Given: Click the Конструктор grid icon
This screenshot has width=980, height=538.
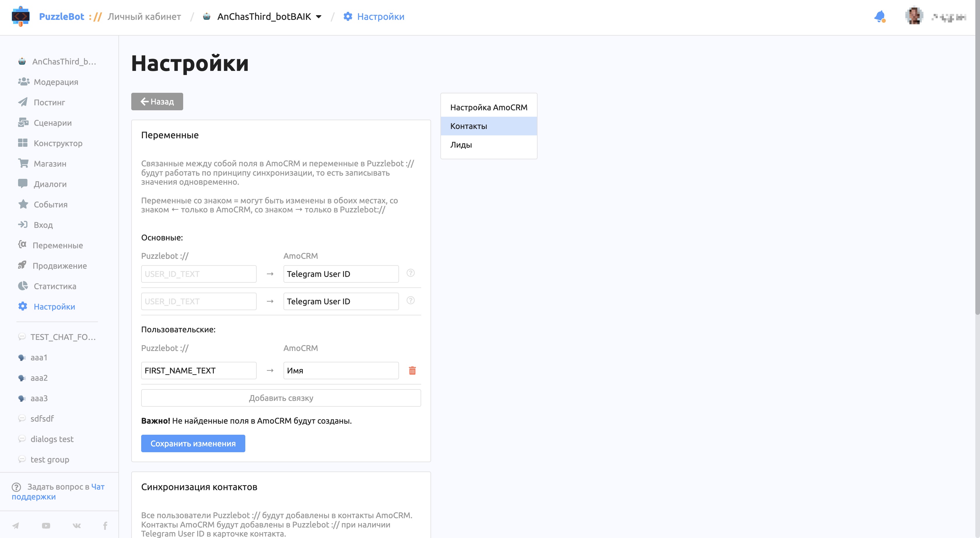Looking at the screenshot, I should [23, 143].
